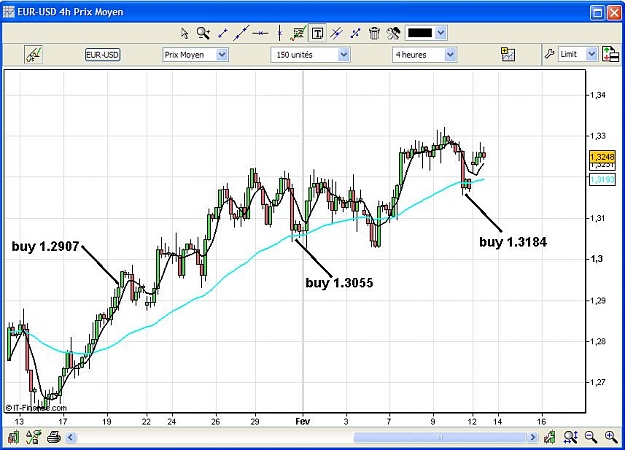Activate the magnifier zoom tool
The height and width of the screenshot is (450, 625).
click(x=203, y=33)
